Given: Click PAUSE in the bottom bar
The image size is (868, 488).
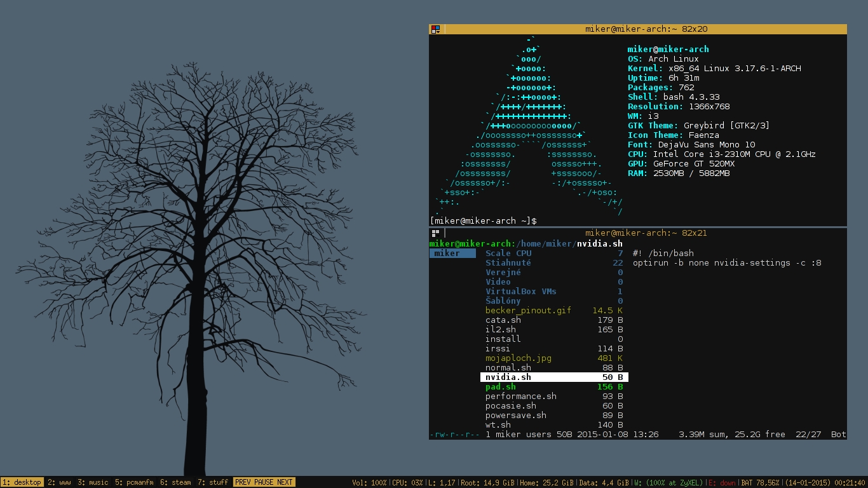Looking at the screenshot, I should [x=264, y=482].
